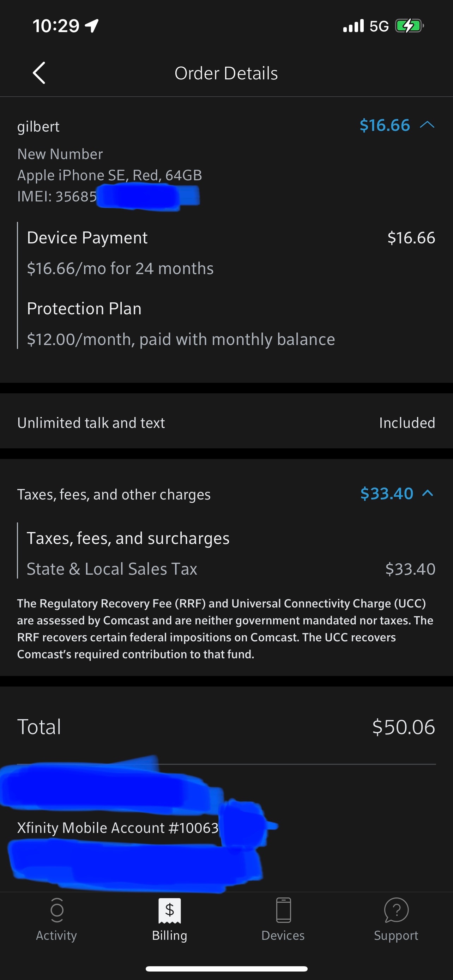The width and height of the screenshot is (453, 980).
Task: Tap the 5G network status indicator
Action: point(379,26)
